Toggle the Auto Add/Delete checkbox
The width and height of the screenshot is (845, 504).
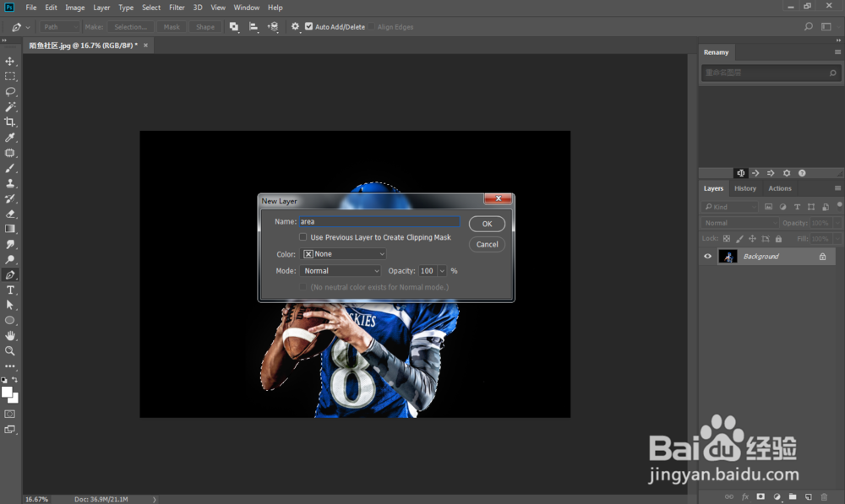tap(308, 26)
